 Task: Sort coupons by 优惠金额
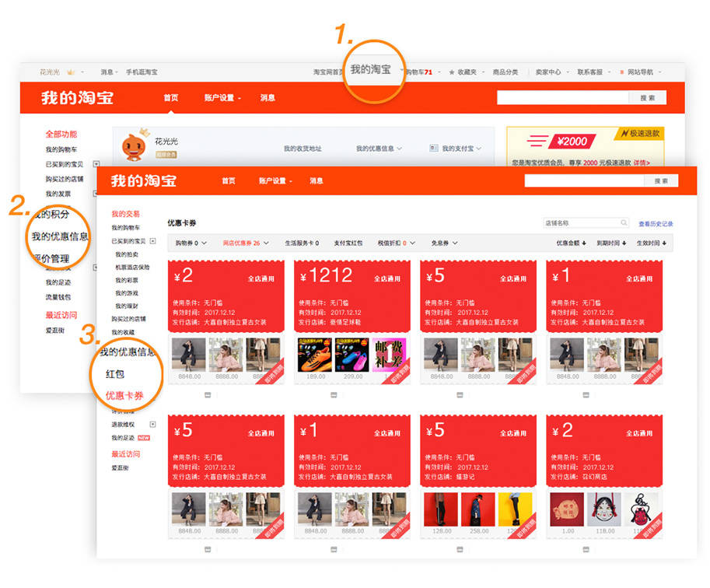[571, 243]
